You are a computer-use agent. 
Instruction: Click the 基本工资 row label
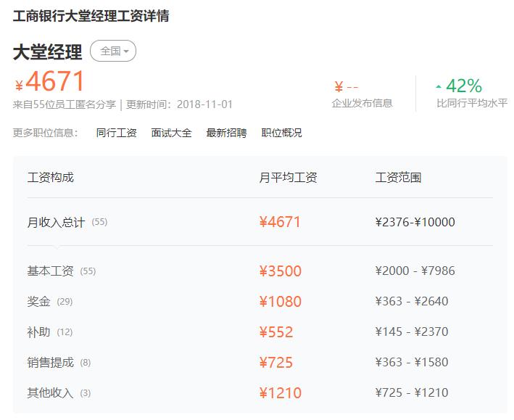coord(51,271)
